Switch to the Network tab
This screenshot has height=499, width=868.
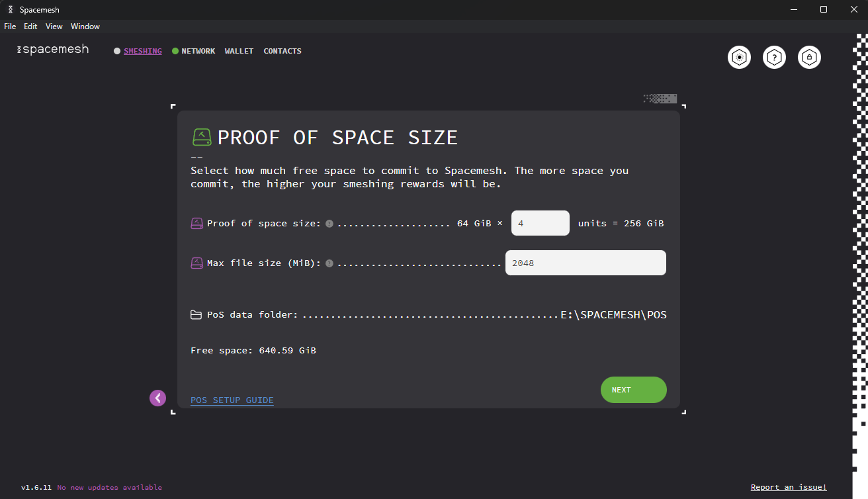click(x=198, y=51)
